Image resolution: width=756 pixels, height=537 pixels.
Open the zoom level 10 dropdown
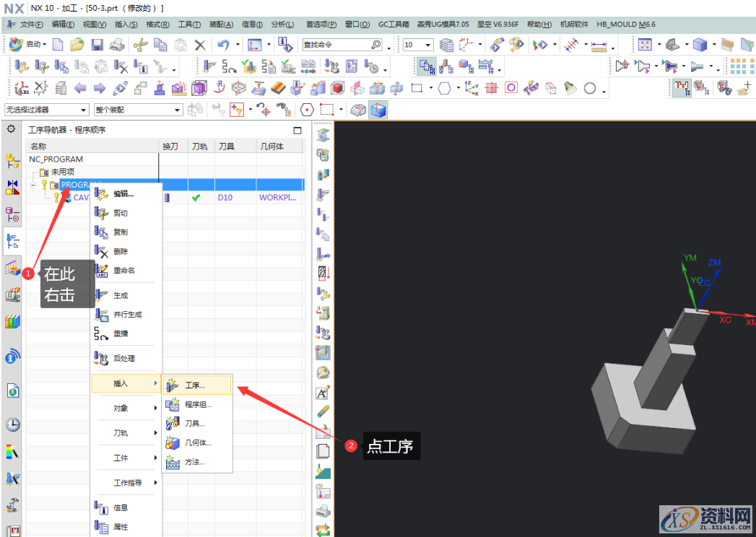point(417,45)
